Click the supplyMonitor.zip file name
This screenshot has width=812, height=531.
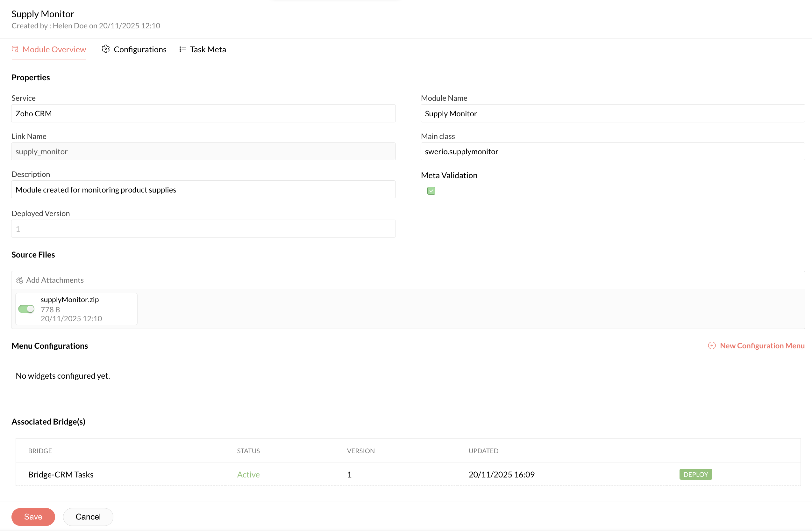(70, 300)
